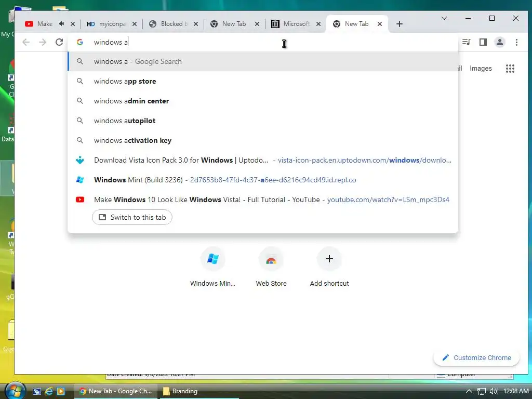Screen dimensions: 532x399
Task: Open the media controls icon in toolbar
Action: click(466, 42)
